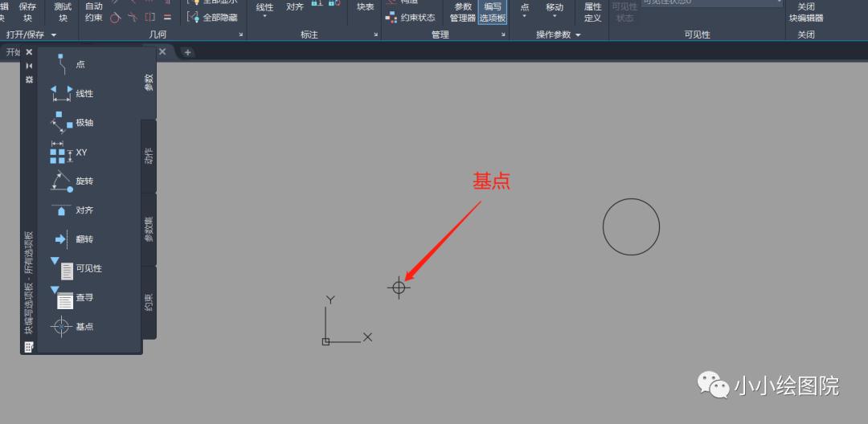Screen dimensions: 868x424
Task: Select the base point marker on canvas
Action: 399,287
